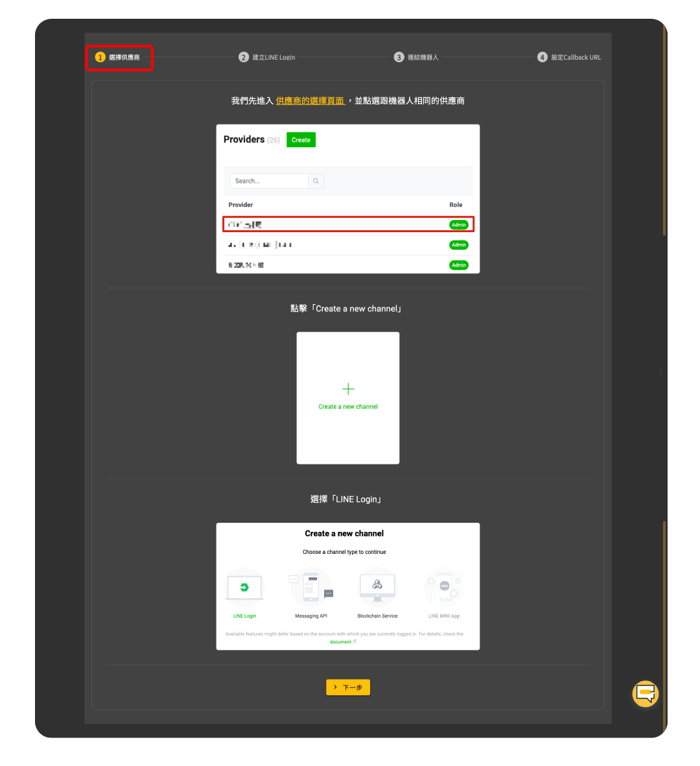The width and height of the screenshot is (700, 766).
Task: Select the Messaging API channel icon
Action: (311, 587)
